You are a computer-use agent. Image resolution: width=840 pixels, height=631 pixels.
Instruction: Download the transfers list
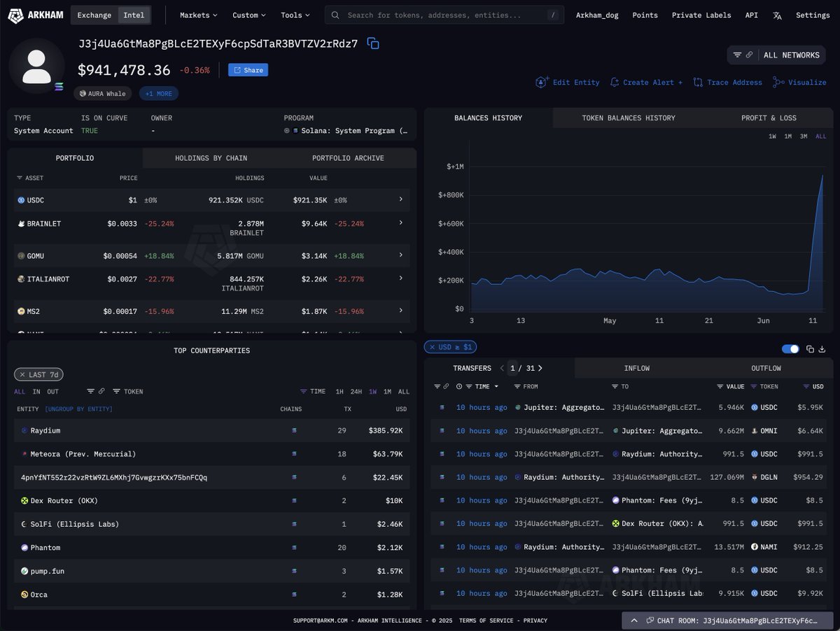pyautogui.click(x=823, y=349)
